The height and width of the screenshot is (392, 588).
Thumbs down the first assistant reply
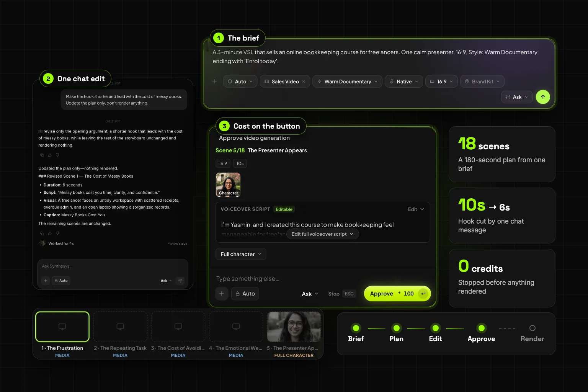pos(58,155)
